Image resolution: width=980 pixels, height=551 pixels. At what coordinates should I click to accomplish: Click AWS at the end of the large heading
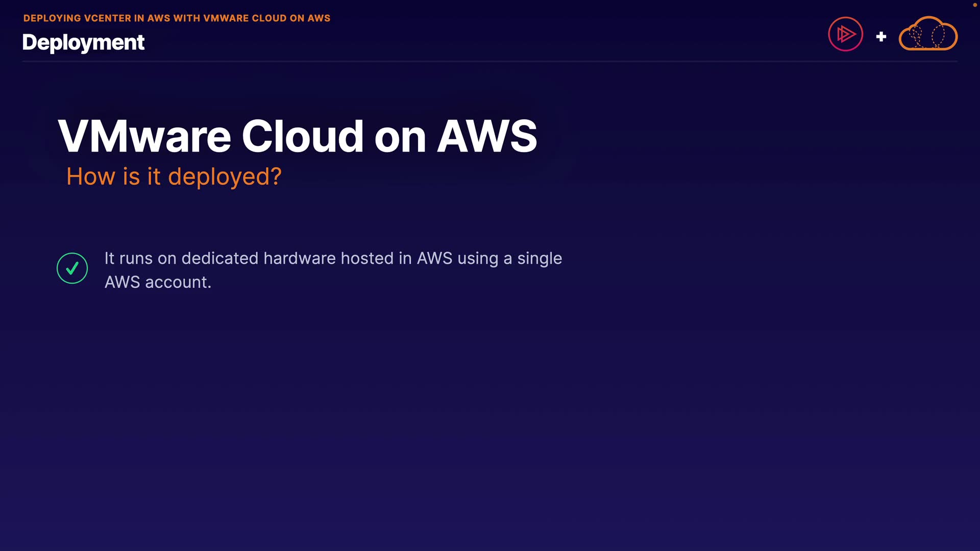[x=487, y=136]
